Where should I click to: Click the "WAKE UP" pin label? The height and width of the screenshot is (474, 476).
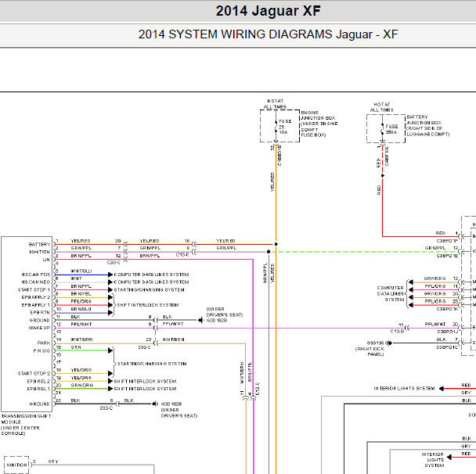(x=39, y=328)
